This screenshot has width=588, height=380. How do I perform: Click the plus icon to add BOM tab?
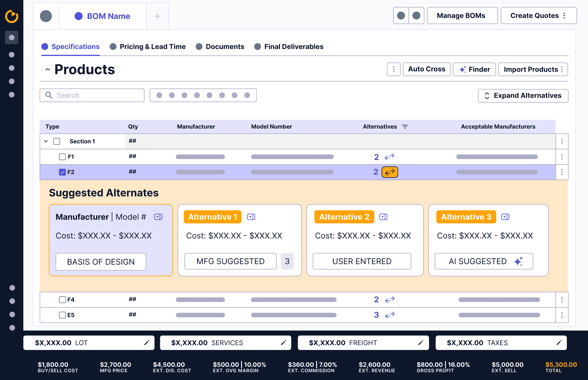pyautogui.click(x=158, y=16)
